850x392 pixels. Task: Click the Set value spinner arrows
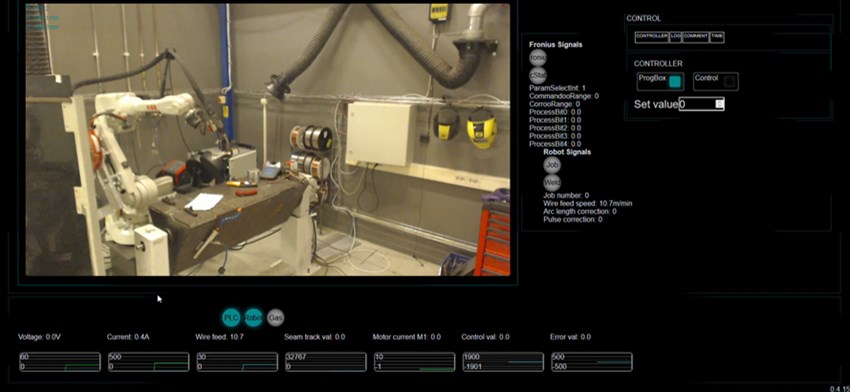pyautogui.click(x=719, y=104)
